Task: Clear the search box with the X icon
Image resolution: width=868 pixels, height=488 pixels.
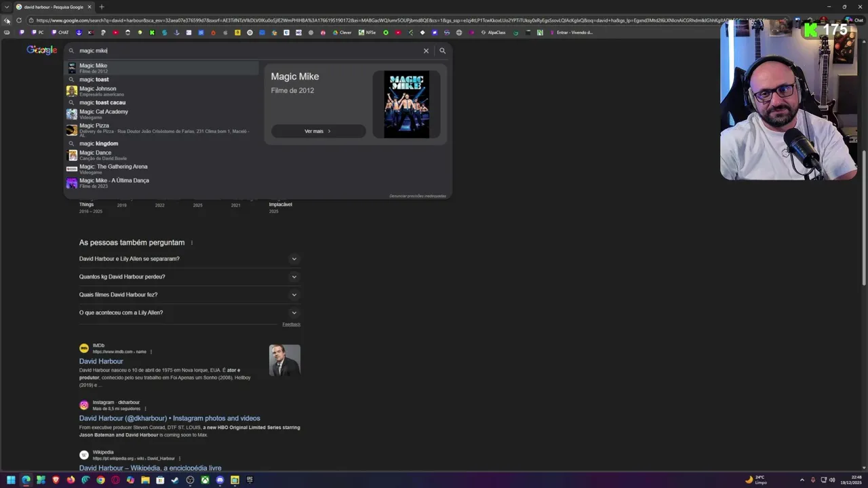Action: 426,51
